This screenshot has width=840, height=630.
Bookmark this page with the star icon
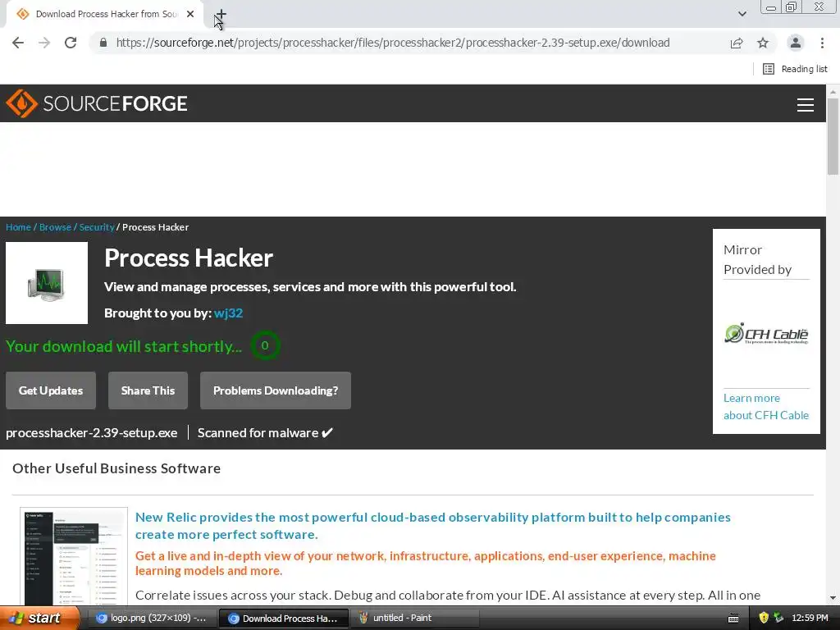[763, 43]
